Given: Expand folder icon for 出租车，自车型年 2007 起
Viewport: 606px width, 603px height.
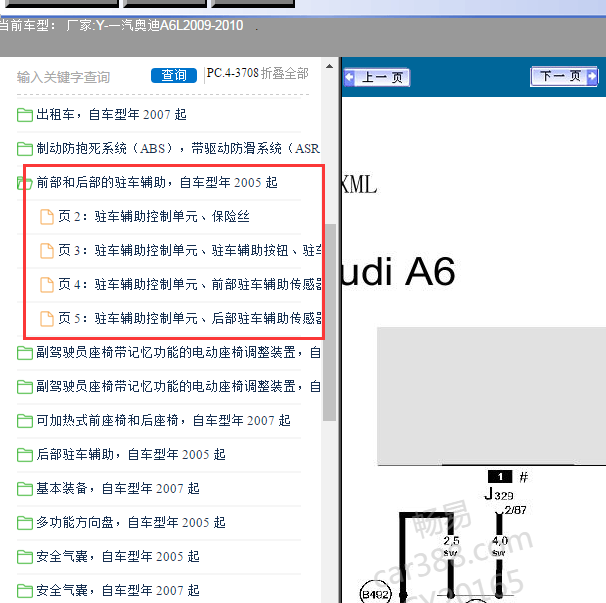Looking at the screenshot, I should 25,115.
